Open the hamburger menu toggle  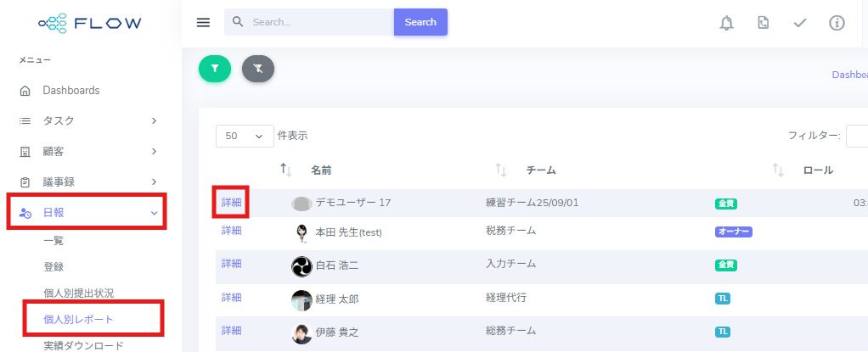pos(203,22)
